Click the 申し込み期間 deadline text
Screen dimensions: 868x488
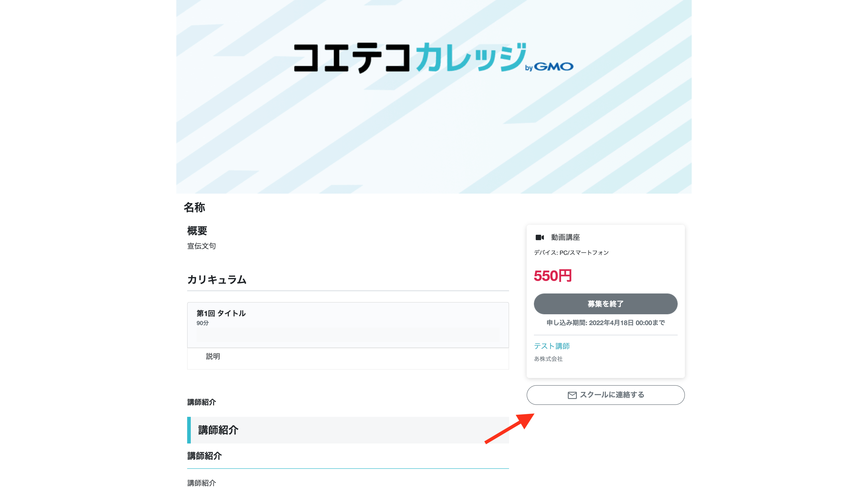[606, 323]
